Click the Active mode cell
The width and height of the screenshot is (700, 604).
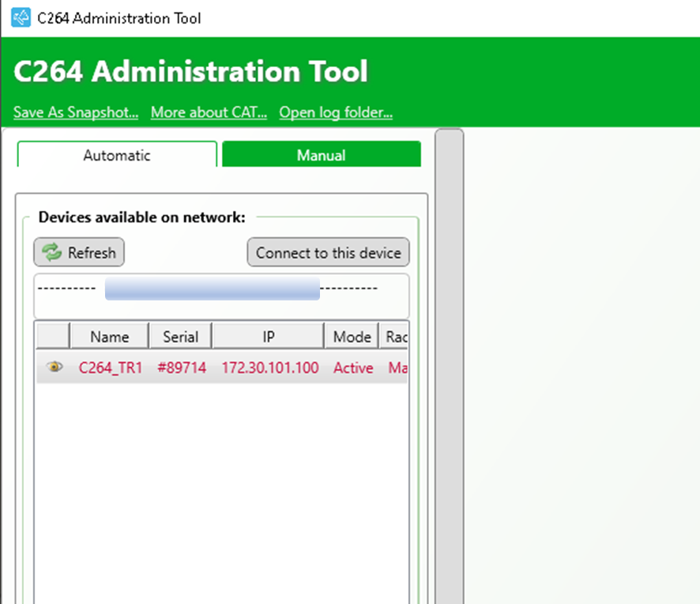tap(353, 368)
